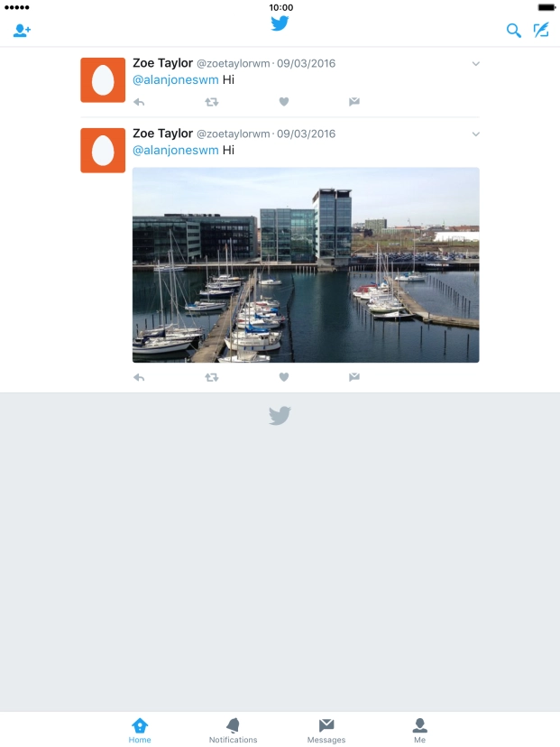Retweet the tweet with marina photo
Viewport: 560px width, 747px height.
(x=211, y=378)
